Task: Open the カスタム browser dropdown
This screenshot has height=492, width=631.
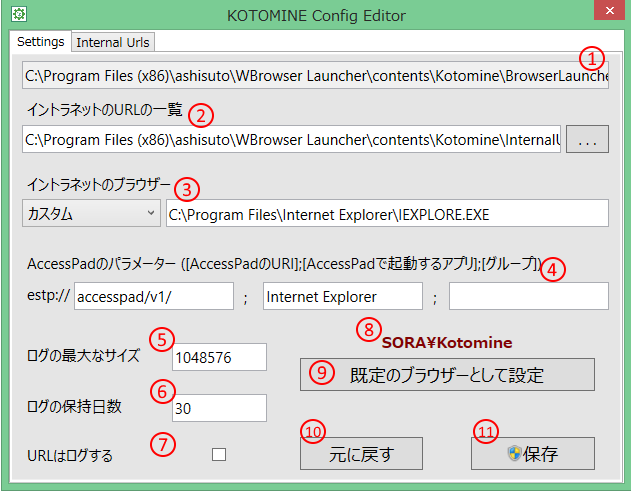Action: tap(91, 213)
